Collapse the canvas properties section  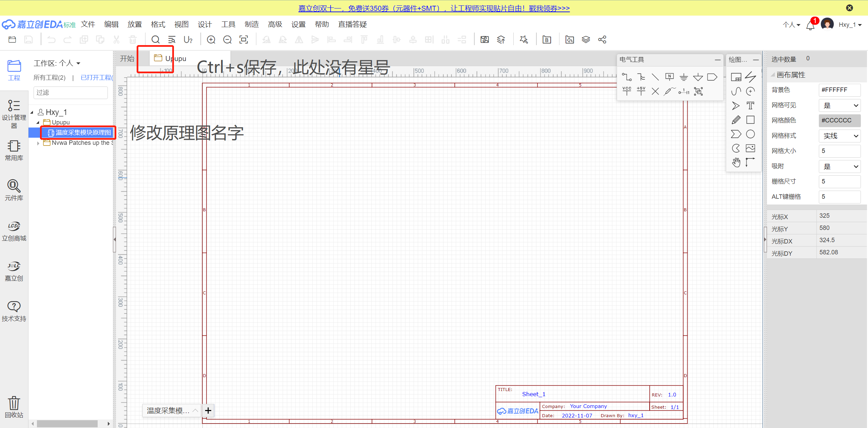(773, 75)
